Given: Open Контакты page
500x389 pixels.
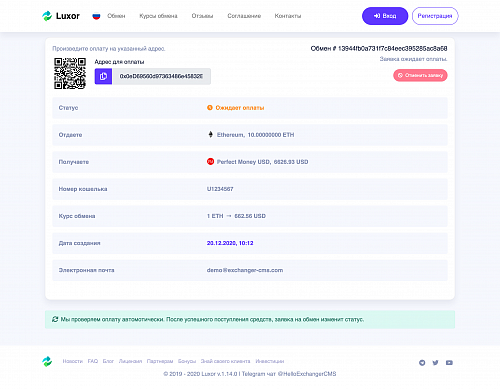Looking at the screenshot, I should 288,16.
